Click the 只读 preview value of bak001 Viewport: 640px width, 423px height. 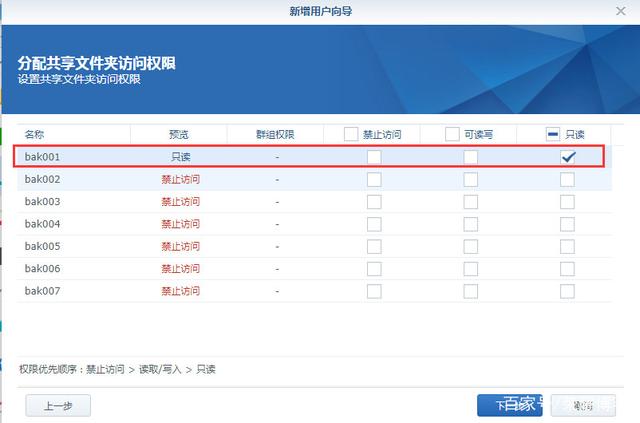(x=181, y=157)
